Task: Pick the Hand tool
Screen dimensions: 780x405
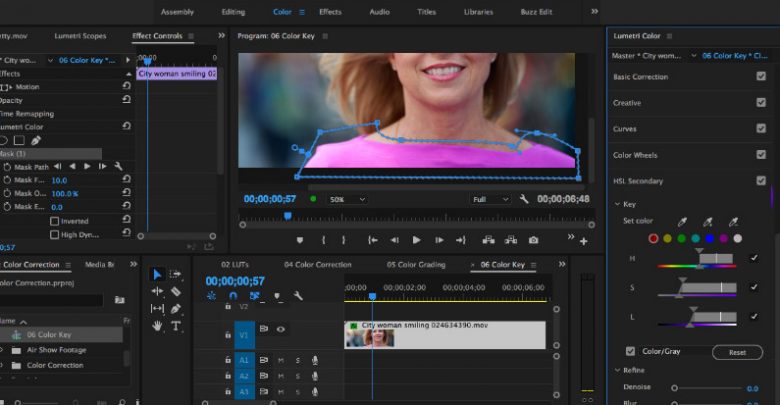Action: [x=157, y=325]
